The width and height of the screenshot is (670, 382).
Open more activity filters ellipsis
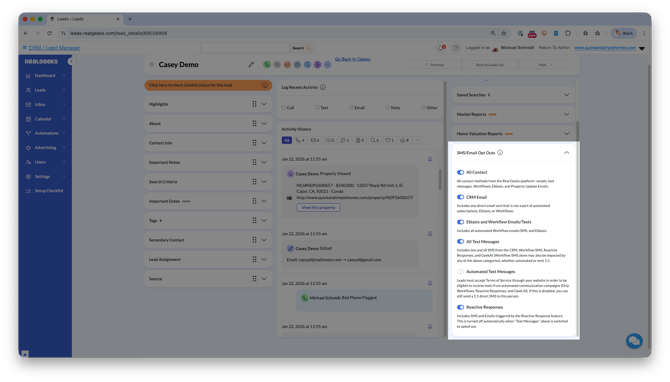(418, 140)
